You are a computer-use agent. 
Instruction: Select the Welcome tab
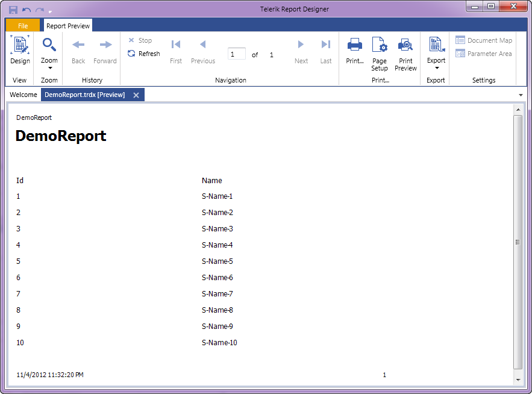tap(23, 95)
